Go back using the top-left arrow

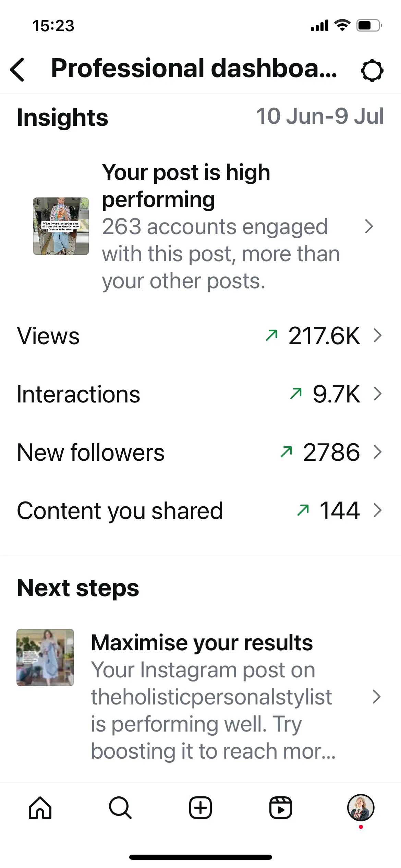17,70
